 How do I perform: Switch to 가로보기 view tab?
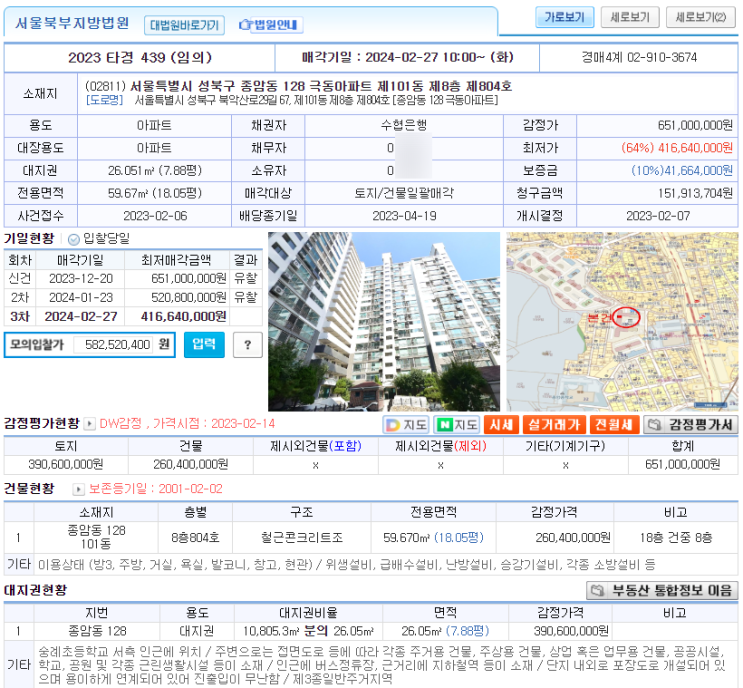564,18
